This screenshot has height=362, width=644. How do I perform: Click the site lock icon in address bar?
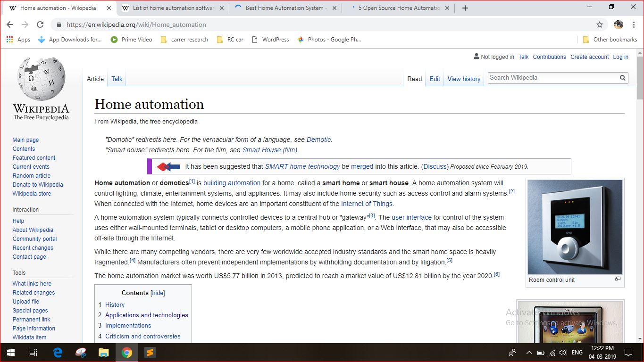point(59,25)
